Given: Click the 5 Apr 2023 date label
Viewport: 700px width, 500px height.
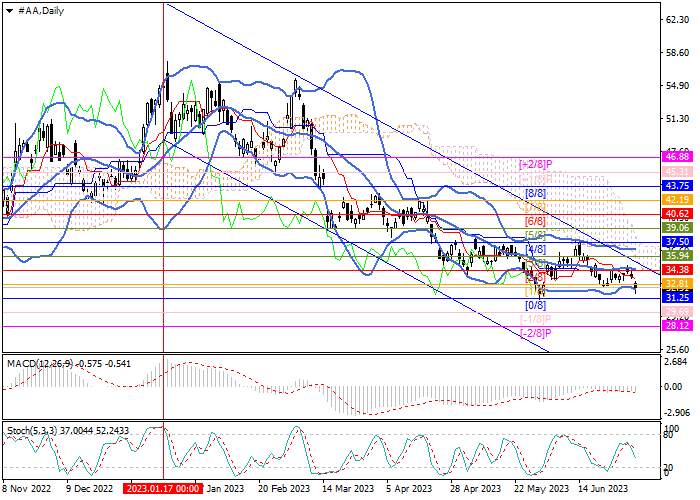Looking at the screenshot, I should pos(409,488).
